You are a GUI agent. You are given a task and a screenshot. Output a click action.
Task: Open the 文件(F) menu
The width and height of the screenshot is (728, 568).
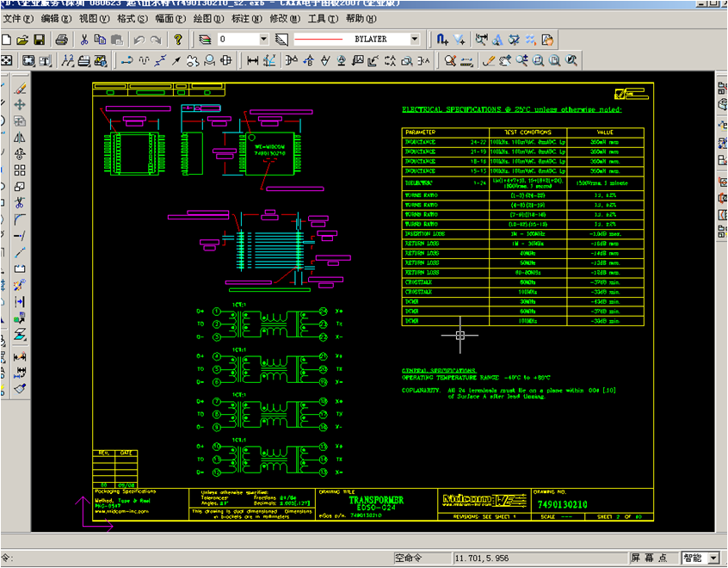coord(17,18)
